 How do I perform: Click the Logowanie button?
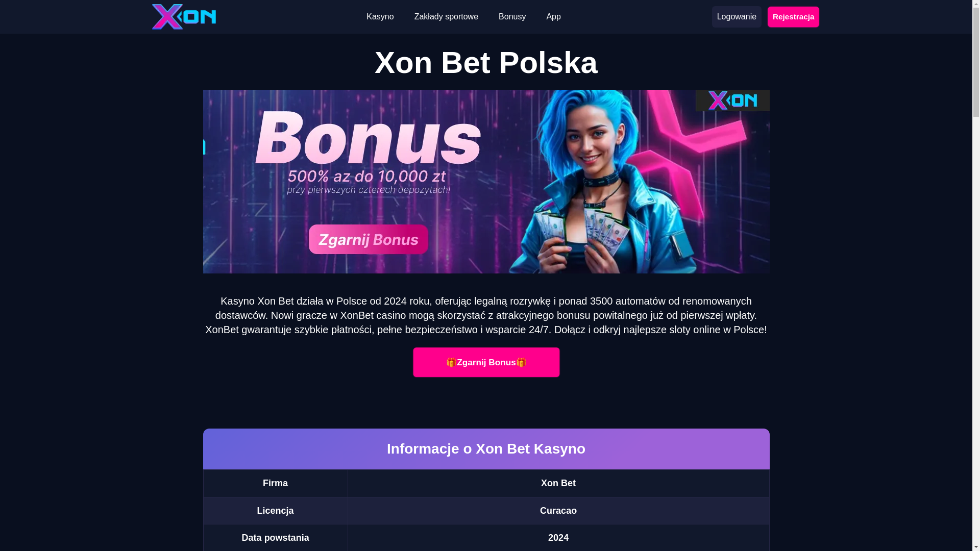737,17
